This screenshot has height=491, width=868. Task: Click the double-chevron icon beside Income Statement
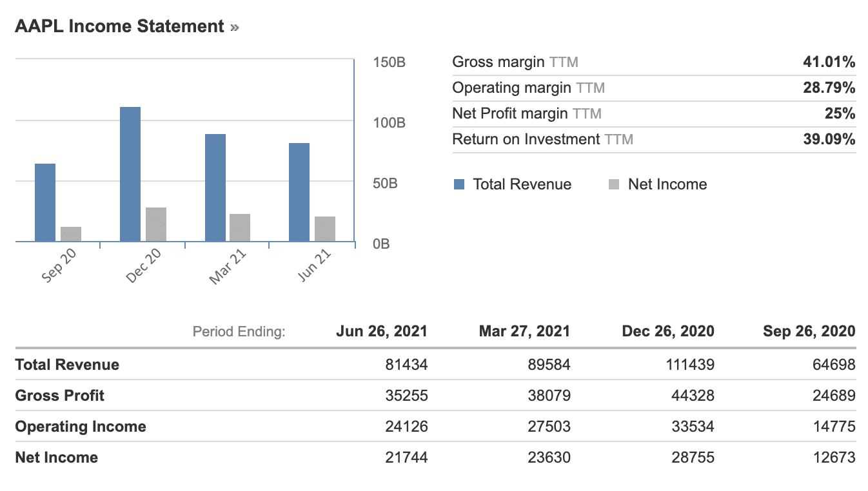click(x=234, y=28)
